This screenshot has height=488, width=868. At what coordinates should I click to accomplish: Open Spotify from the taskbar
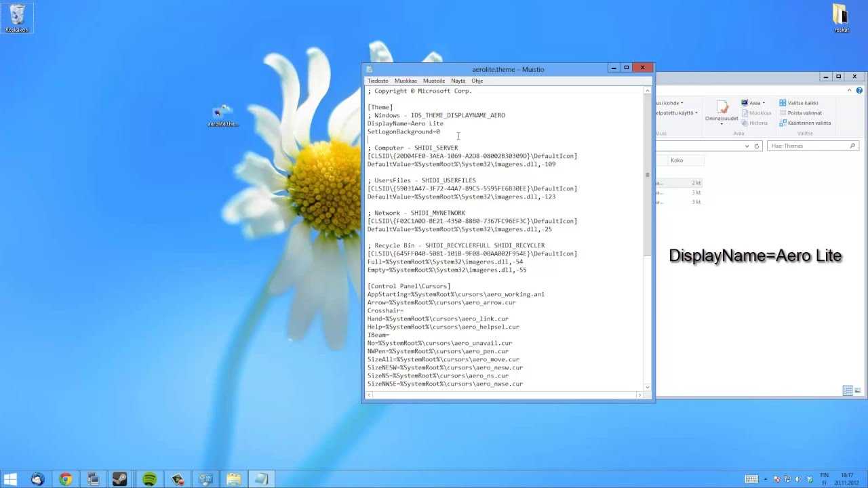point(150,479)
